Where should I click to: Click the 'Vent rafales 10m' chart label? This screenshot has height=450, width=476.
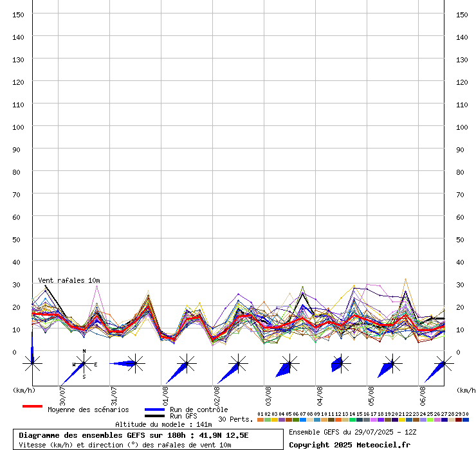tap(69, 280)
